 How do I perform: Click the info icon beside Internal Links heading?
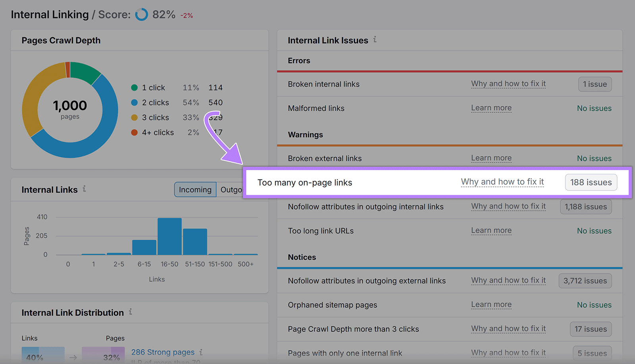84,189
